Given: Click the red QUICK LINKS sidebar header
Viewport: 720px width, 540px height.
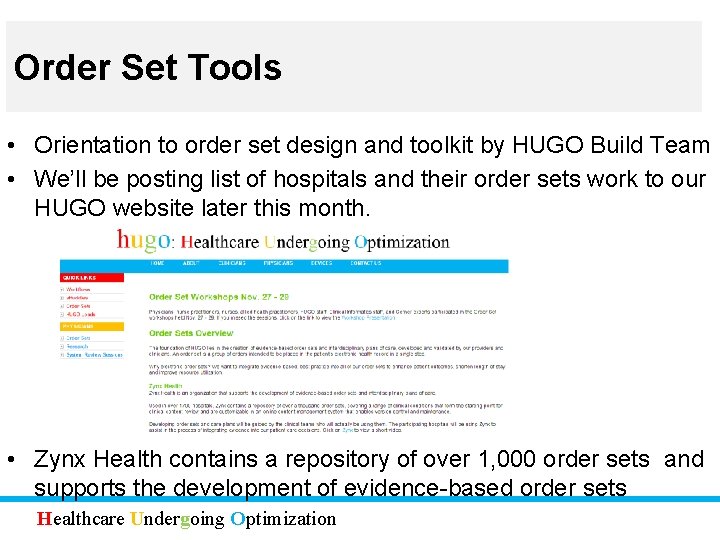Looking at the screenshot, I should [x=92, y=278].
